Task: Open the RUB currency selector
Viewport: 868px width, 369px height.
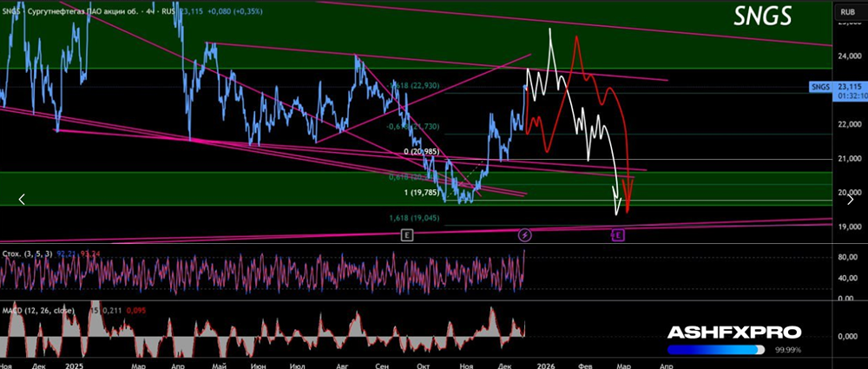Action: coord(847,11)
